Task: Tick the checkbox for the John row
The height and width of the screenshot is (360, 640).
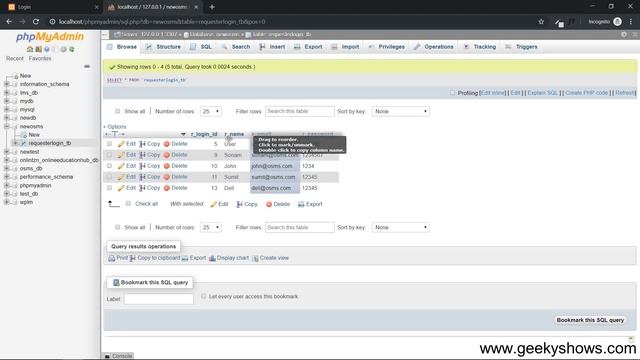Action: [109, 166]
